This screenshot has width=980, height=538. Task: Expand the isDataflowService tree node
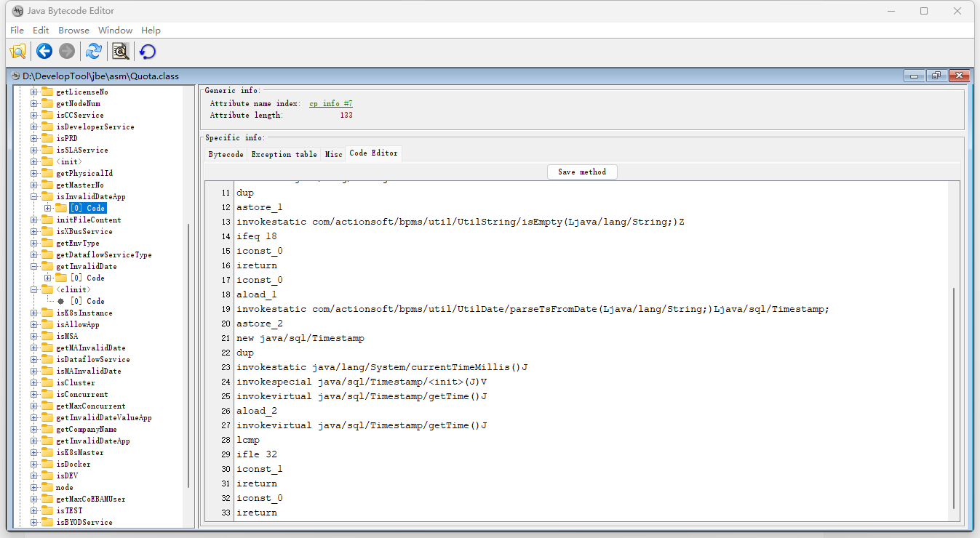(x=33, y=359)
